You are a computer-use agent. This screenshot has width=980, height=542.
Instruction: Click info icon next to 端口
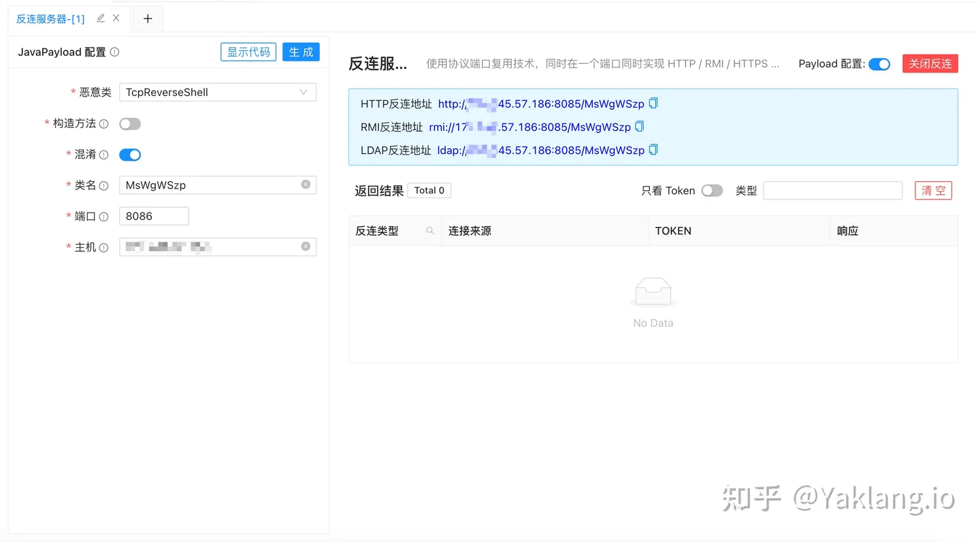coord(103,217)
